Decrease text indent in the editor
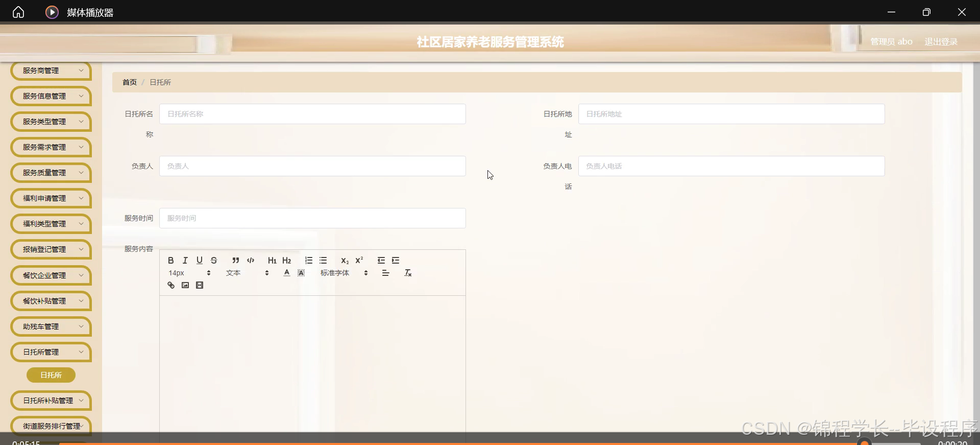This screenshot has height=445, width=980. tap(381, 261)
